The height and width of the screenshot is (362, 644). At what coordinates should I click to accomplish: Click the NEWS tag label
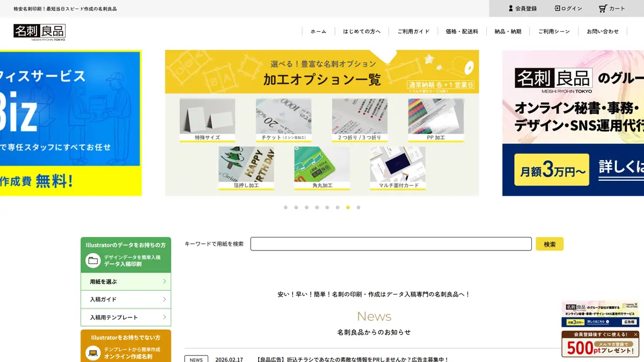tap(196, 360)
